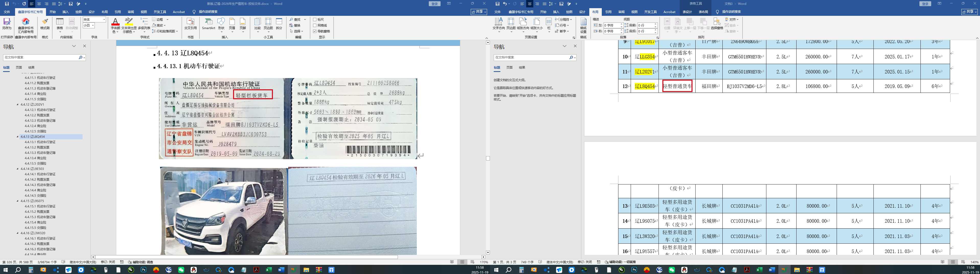Click 替换 replace in left Word ribbon
Screen dimensions: 980x274
tap(295, 26)
